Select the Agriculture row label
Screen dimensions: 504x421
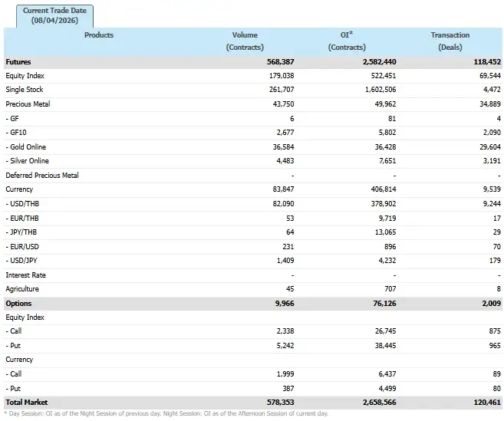[22, 289]
